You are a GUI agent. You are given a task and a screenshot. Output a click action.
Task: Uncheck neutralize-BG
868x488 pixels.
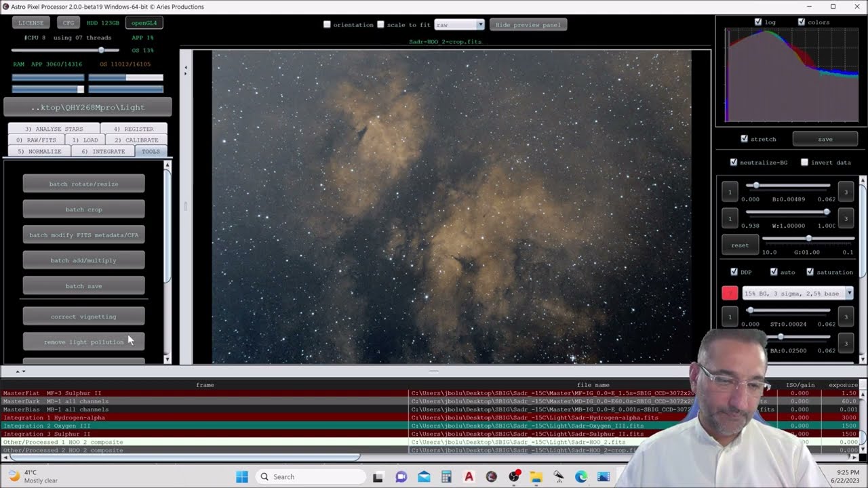point(734,163)
